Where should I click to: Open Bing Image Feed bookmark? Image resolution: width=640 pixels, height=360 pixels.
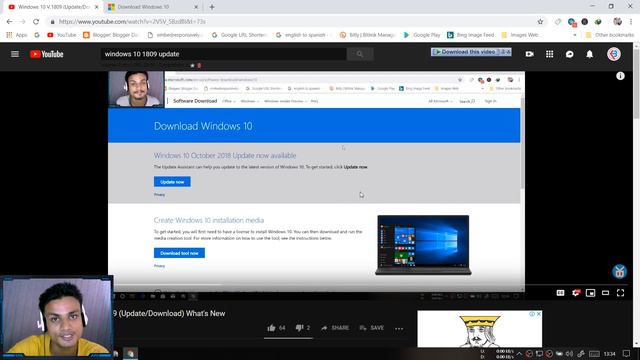coord(471,35)
